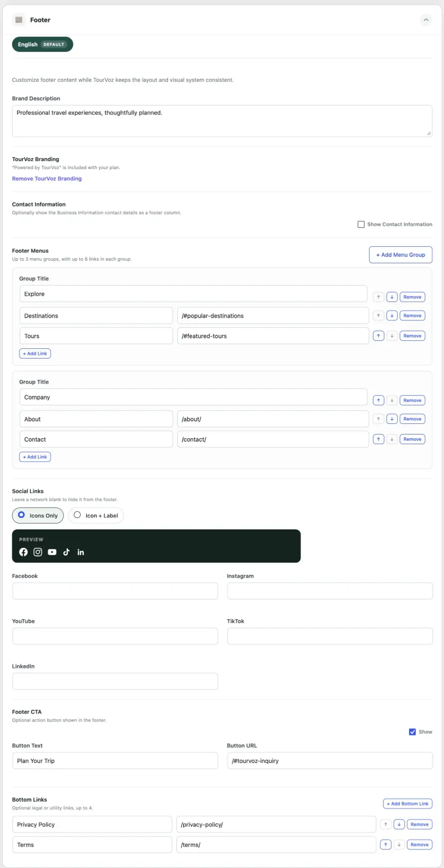444x868 pixels.
Task: Edit Company group title field
Action: 193,397
